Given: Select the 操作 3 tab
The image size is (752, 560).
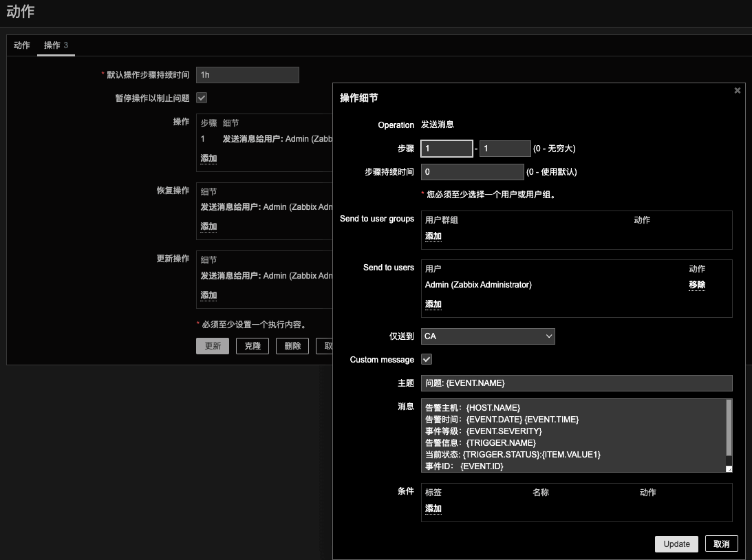Looking at the screenshot, I should 56,45.
